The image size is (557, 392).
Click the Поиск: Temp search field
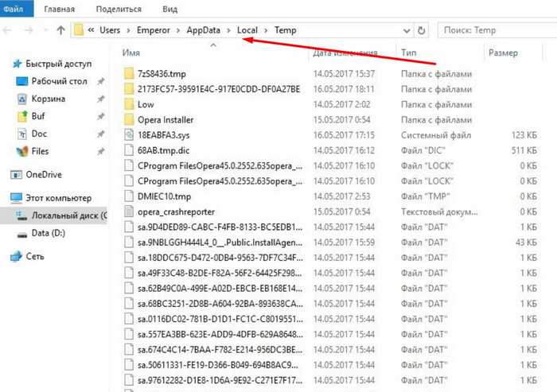(x=497, y=30)
